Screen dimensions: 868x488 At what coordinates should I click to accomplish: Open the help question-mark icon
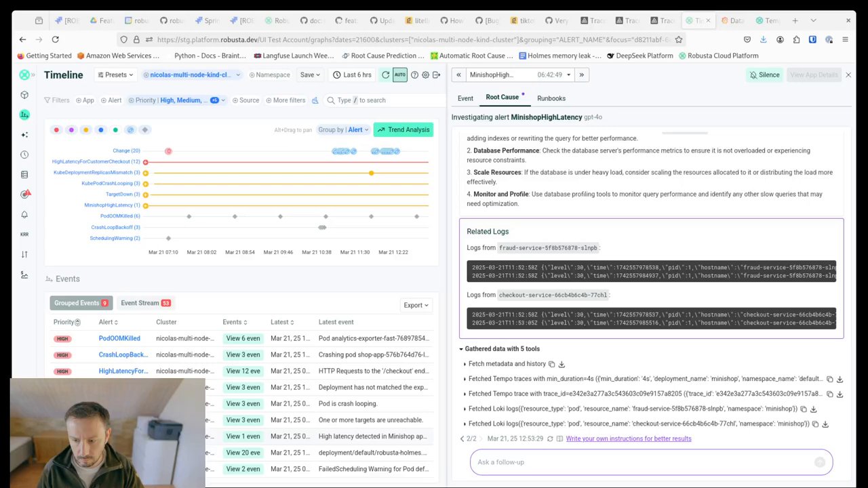(x=414, y=75)
